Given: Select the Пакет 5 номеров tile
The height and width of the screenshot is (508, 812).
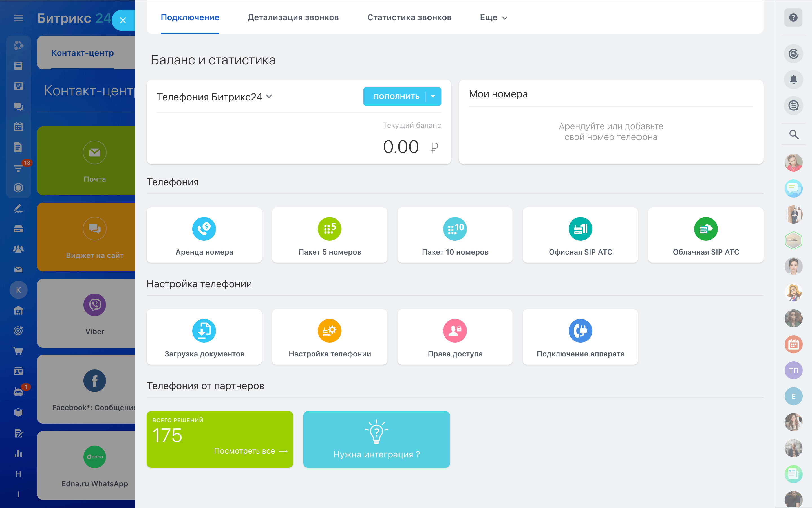Looking at the screenshot, I should [330, 235].
